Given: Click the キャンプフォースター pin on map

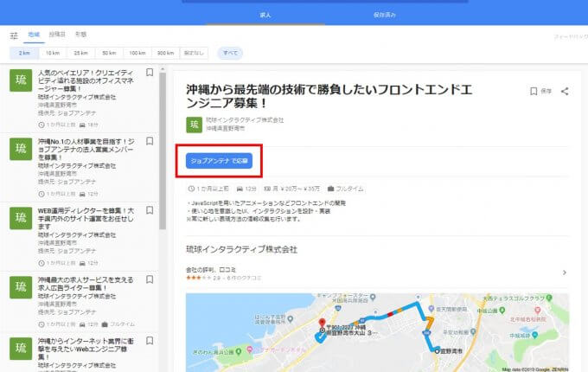Looking at the screenshot, I should [373, 298].
